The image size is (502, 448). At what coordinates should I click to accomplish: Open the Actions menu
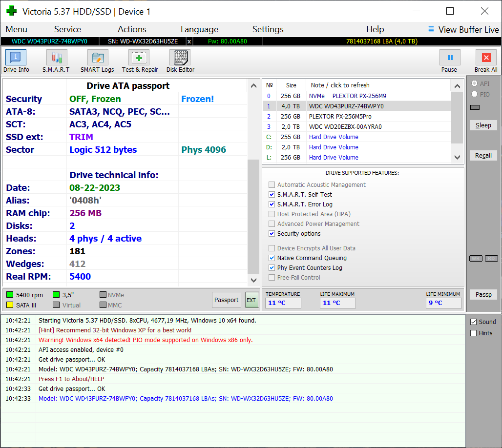click(x=132, y=29)
